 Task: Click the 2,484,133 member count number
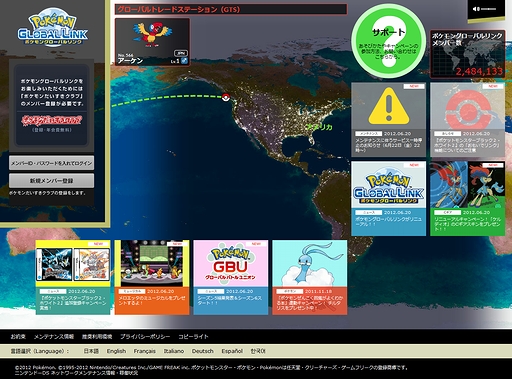(x=479, y=71)
